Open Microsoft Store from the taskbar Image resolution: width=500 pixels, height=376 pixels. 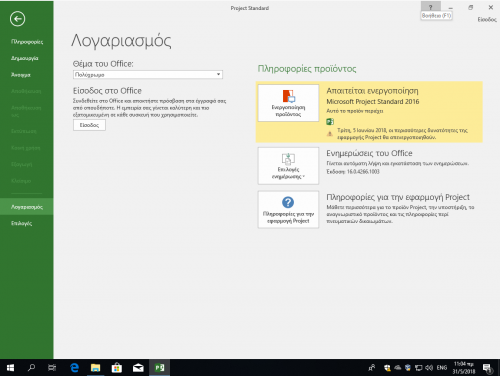[117, 368]
